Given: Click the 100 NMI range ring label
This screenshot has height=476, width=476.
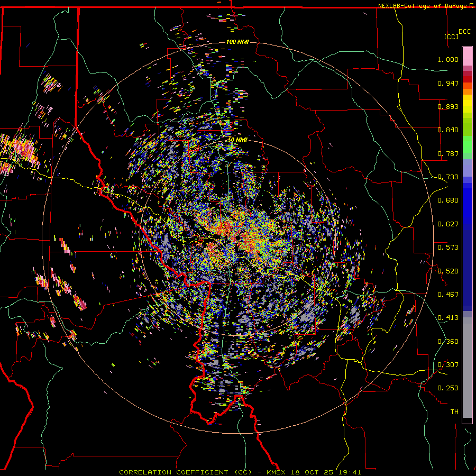Looking at the screenshot, I should point(237,42).
